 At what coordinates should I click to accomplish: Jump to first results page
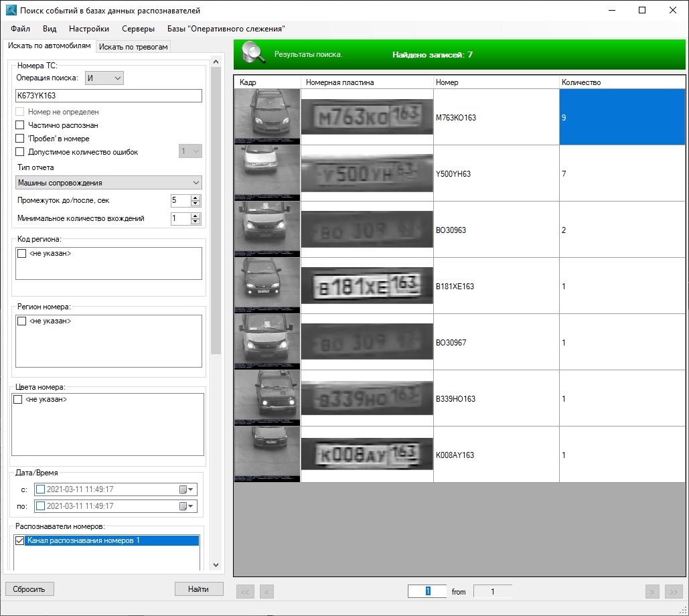point(245,592)
